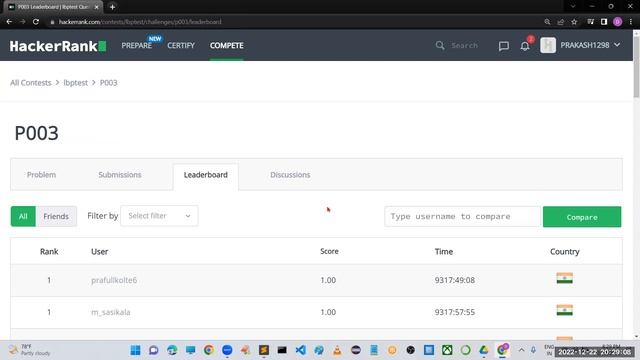
Task: Open the terminal icon in taskbar
Action: 282,350
